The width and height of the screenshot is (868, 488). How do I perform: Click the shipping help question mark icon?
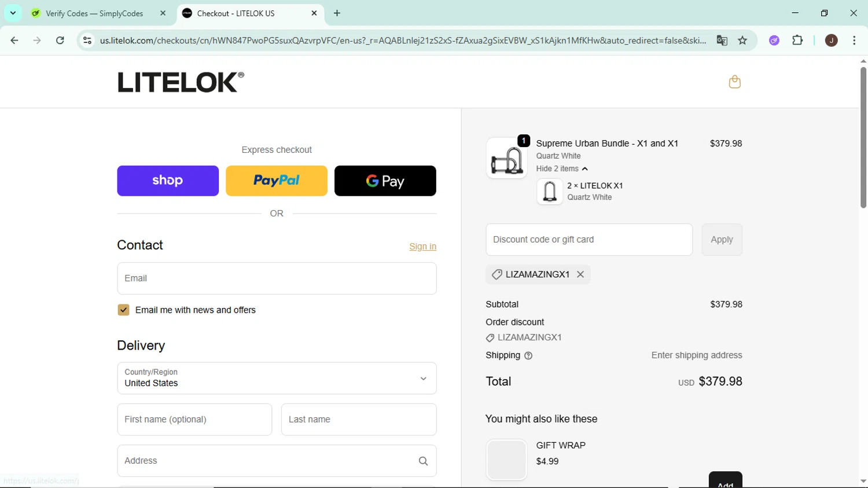[x=528, y=356]
